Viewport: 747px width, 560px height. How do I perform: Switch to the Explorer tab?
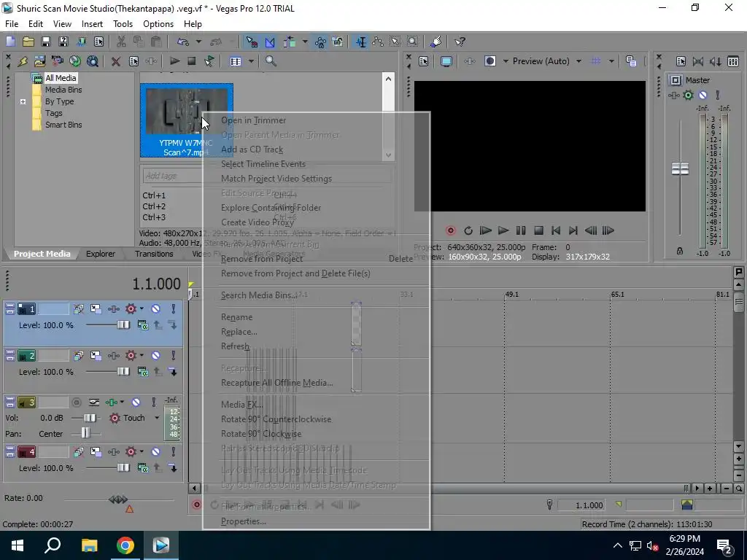[x=101, y=254]
